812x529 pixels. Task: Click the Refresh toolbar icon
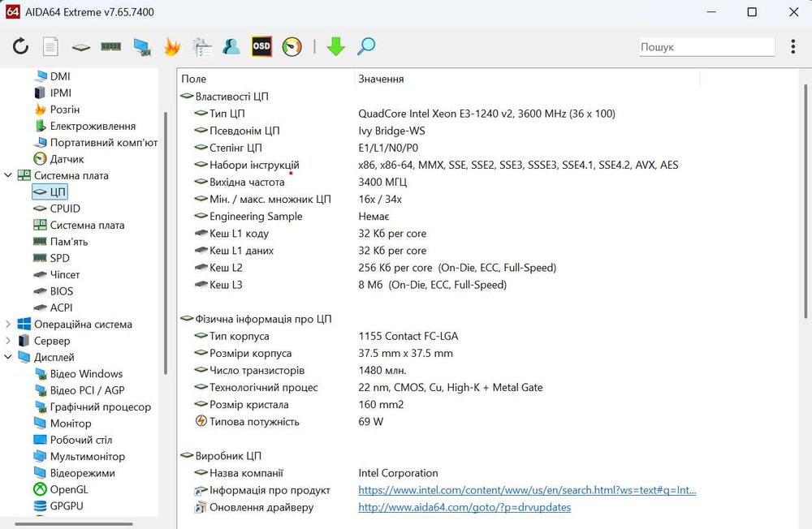(x=21, y=46)
